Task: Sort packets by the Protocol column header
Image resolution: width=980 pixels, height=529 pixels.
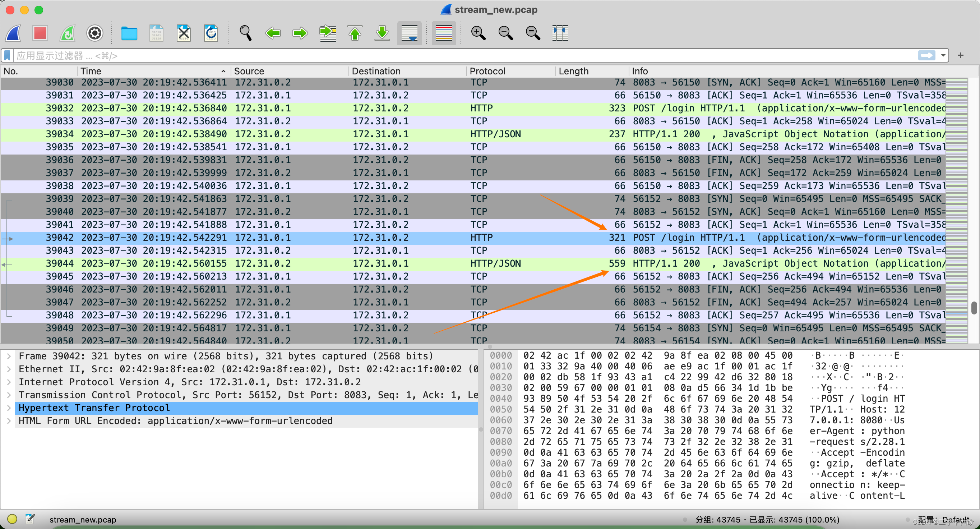Action: tap(487, 71)
